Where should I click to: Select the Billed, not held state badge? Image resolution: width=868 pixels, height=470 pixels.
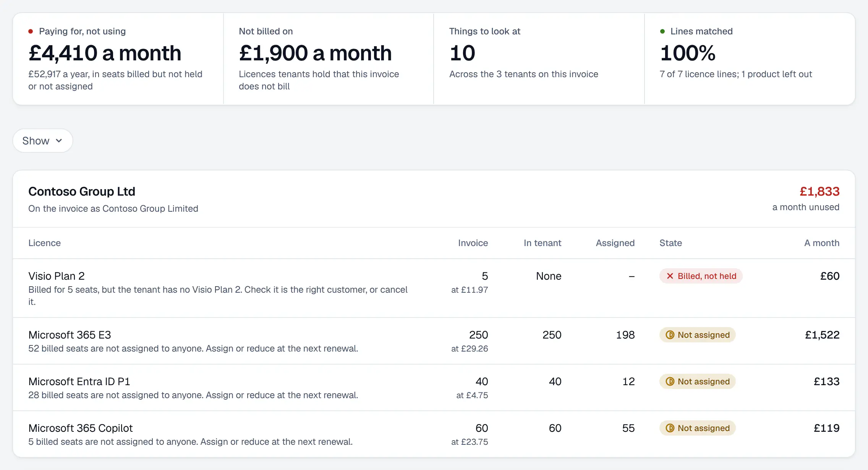tap(701, 276)
